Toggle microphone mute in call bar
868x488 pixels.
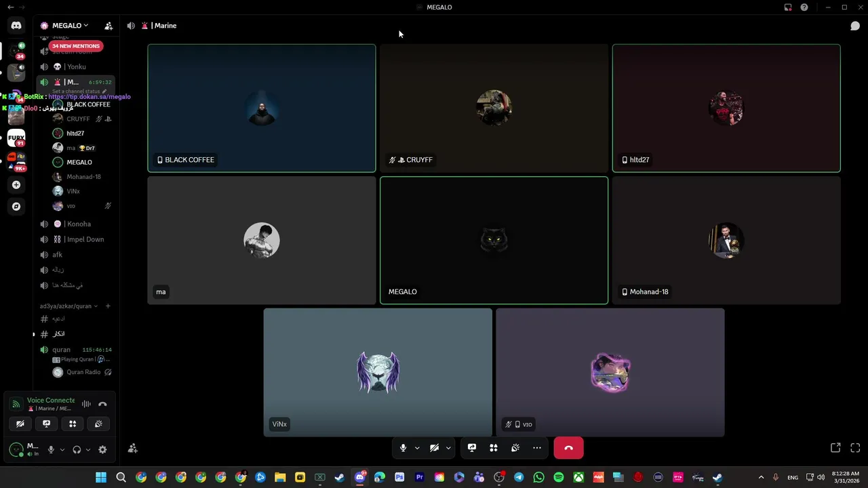(x=403, y=448)
